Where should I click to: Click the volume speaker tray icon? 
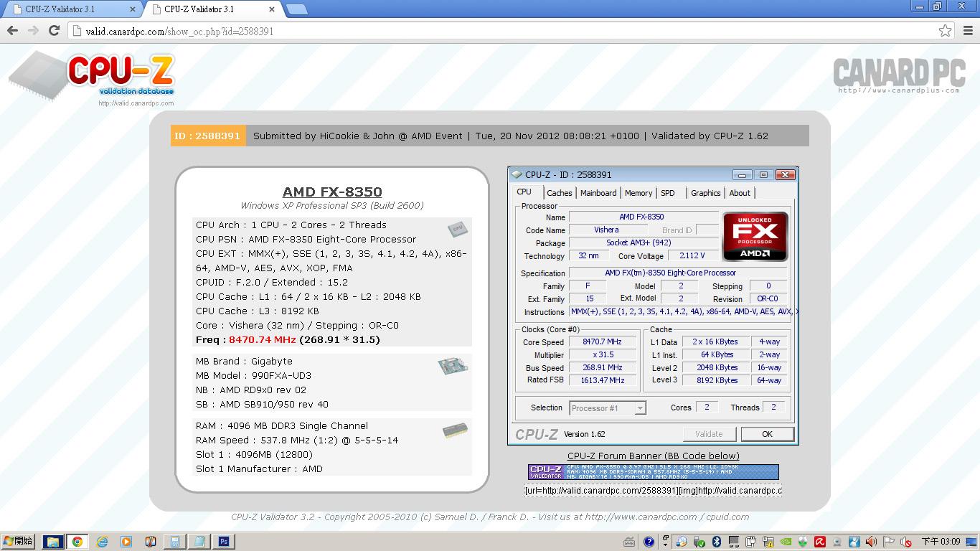click(871, 542)
